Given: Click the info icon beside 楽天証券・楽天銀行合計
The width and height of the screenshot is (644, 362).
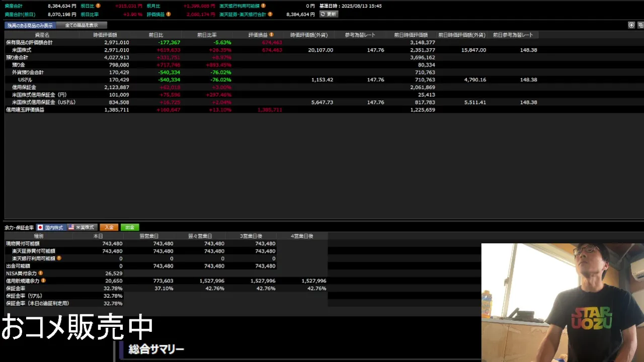Looking at the screenshot, I should click(x=270, y=14).
